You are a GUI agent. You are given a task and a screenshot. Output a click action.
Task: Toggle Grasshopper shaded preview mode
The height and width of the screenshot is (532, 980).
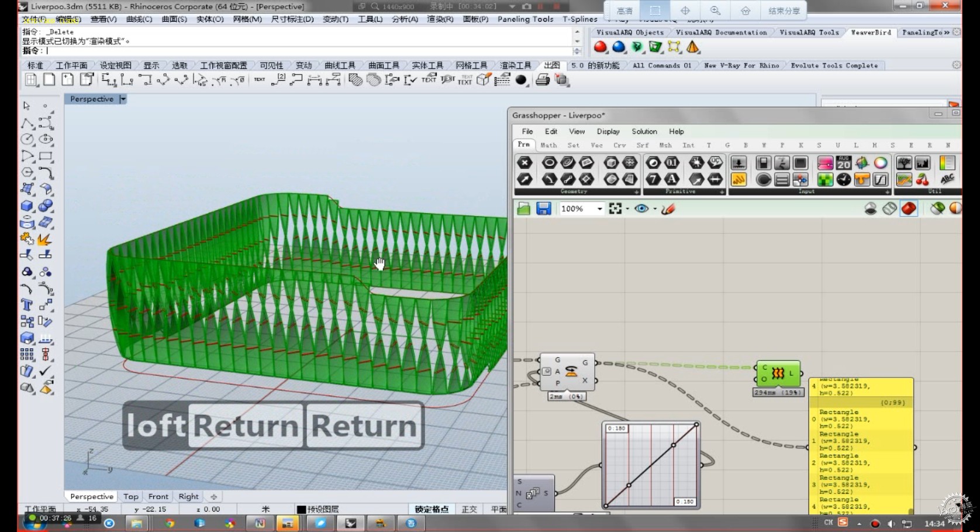pyautogui.click(x=909, y=208)
